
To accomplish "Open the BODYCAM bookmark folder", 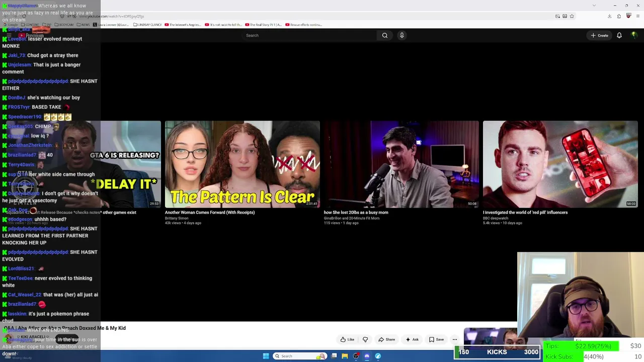I will pos(64,25).
